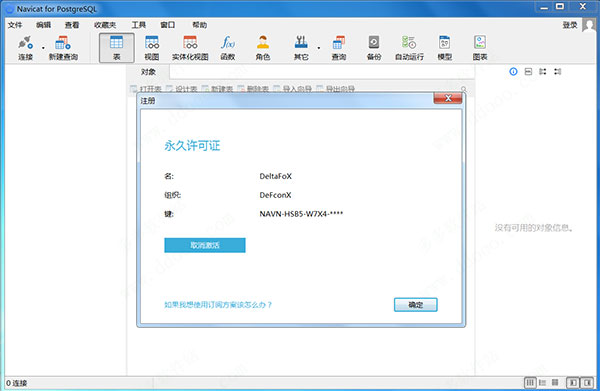Image resolution: width=600 pixels, height=391 pixels.
Task: Click the '0 连接' status bar text
Action: click(16, 383)
